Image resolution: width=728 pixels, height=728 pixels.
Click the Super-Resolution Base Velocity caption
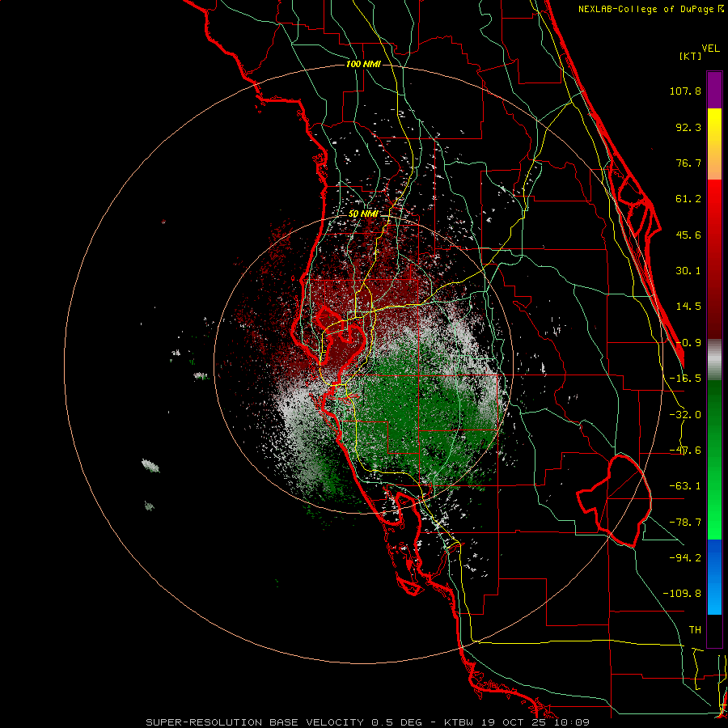coord(368,722)
